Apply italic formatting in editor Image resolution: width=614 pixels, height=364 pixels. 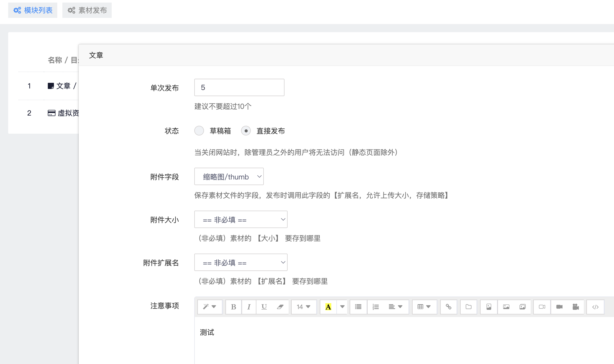pos(249,307)
